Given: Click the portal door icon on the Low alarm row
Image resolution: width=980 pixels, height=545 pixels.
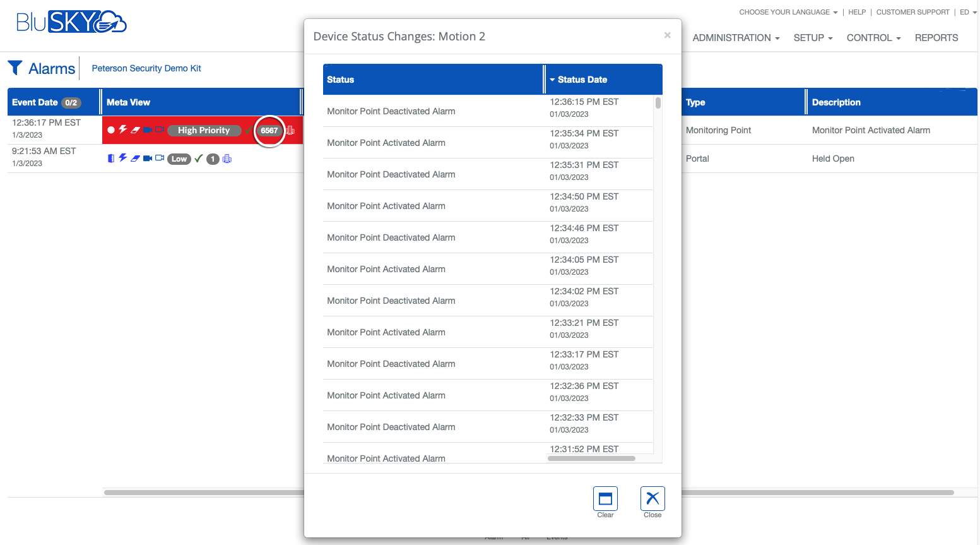Looking at the screenshot, I should click(x=110, y=159).
